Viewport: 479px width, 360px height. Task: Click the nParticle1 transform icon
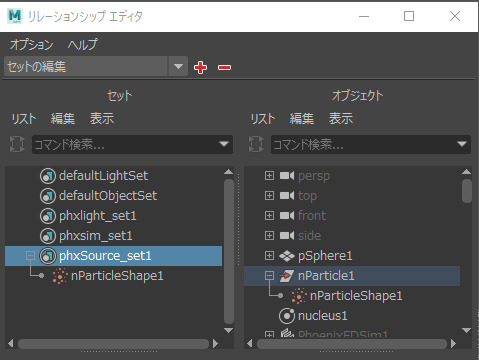coord(287,276)
